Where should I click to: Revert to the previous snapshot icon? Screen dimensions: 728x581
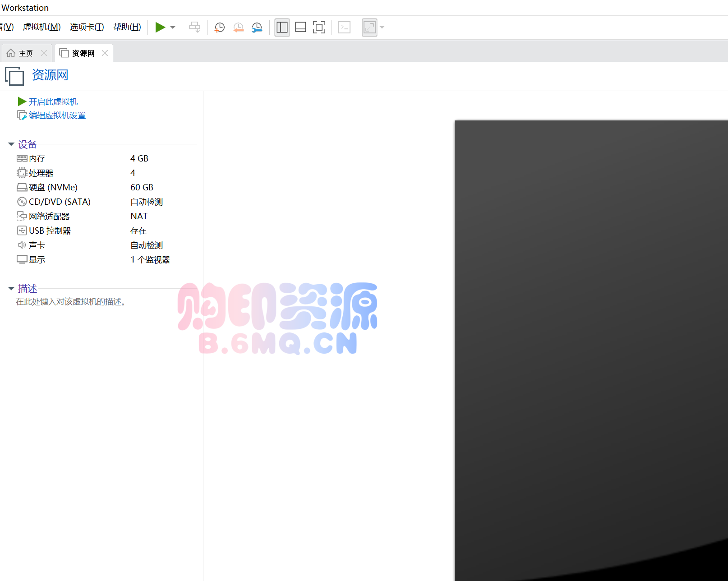[239, 28]
